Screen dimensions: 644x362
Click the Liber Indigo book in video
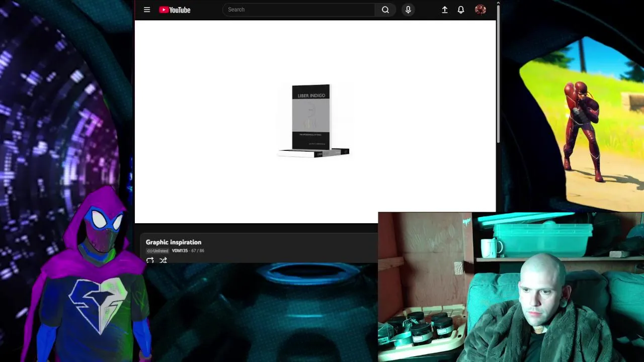click(313, 121)
